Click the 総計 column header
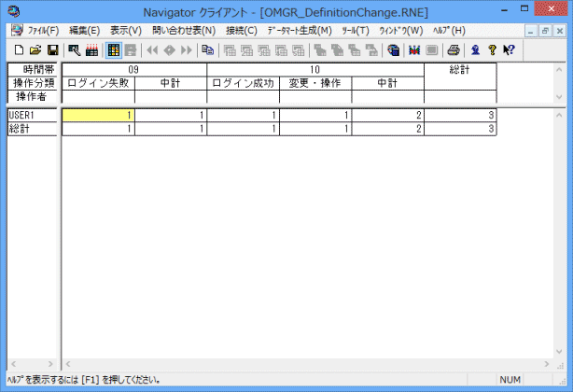Screen dimensions: 573x392 [460, 77]
